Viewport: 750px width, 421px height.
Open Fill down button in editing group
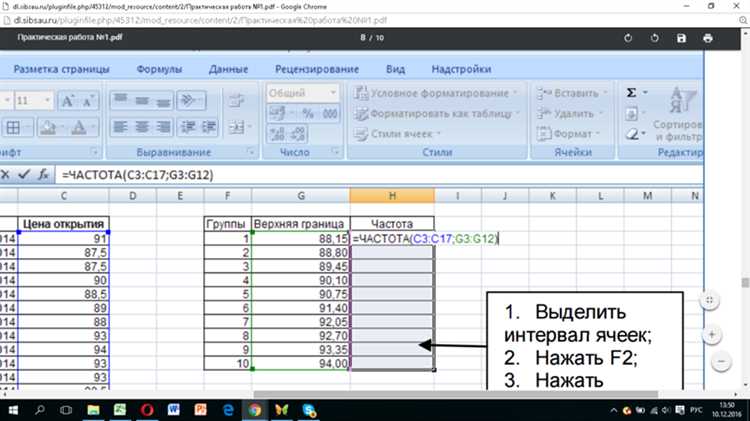635,113
